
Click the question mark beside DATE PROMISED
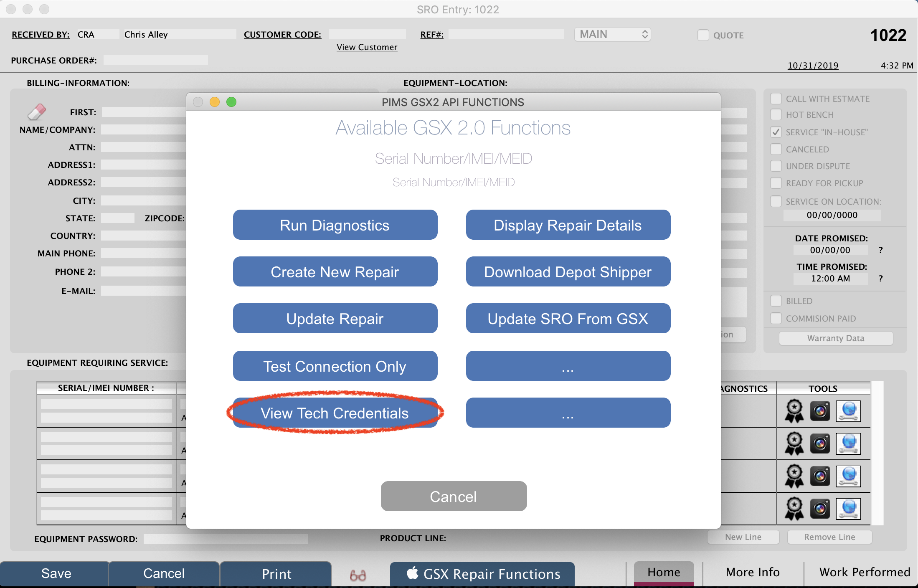[x=880, y=250]
